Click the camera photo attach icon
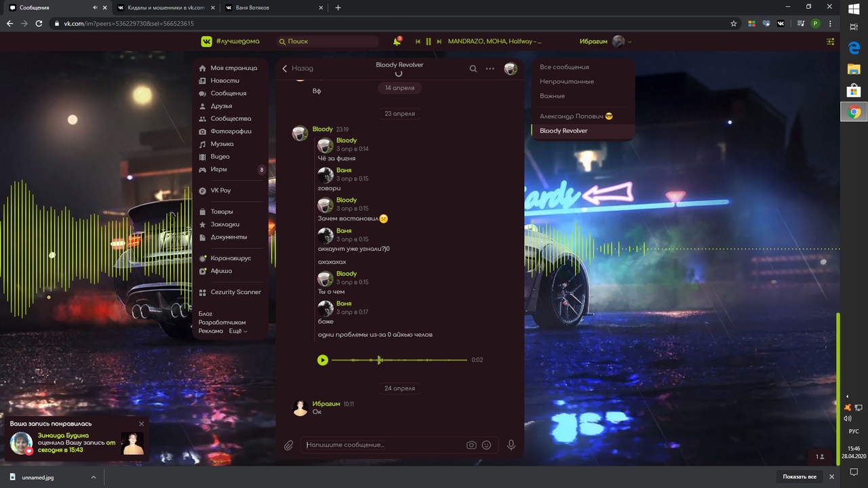The width and height of the screenshot is (868, 488). (x=471, y=445)
